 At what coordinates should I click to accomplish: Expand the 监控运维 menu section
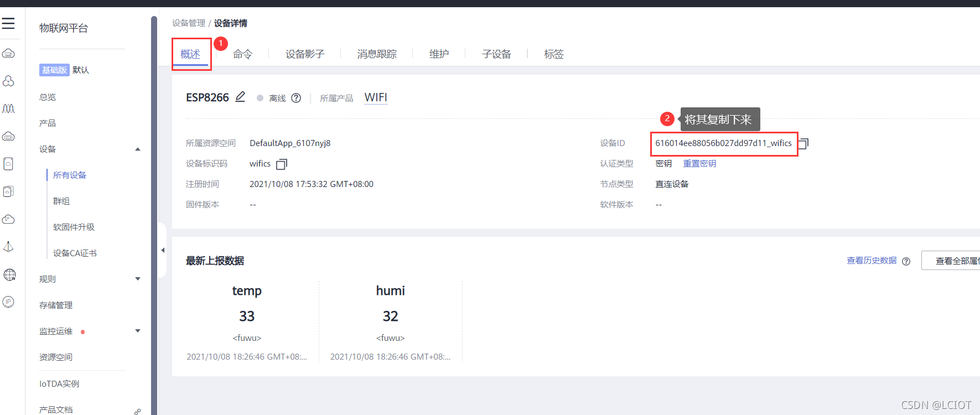pos(138,331)
